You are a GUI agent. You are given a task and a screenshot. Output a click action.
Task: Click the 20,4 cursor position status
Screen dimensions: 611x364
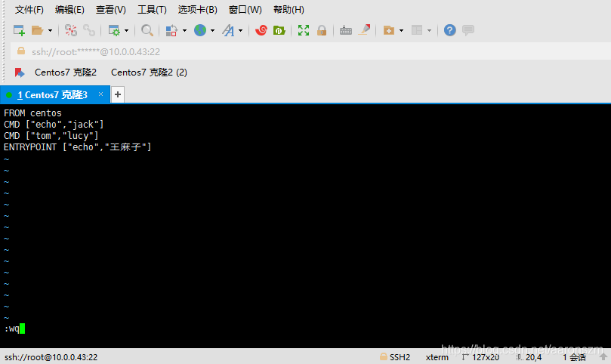click(529, 357)
